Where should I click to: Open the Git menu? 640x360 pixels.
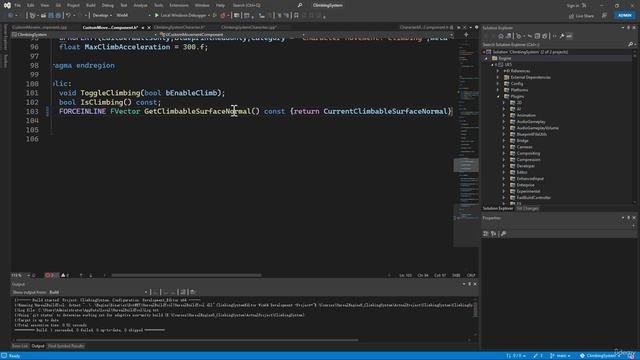pyautogui.click(x=58, y=5)
